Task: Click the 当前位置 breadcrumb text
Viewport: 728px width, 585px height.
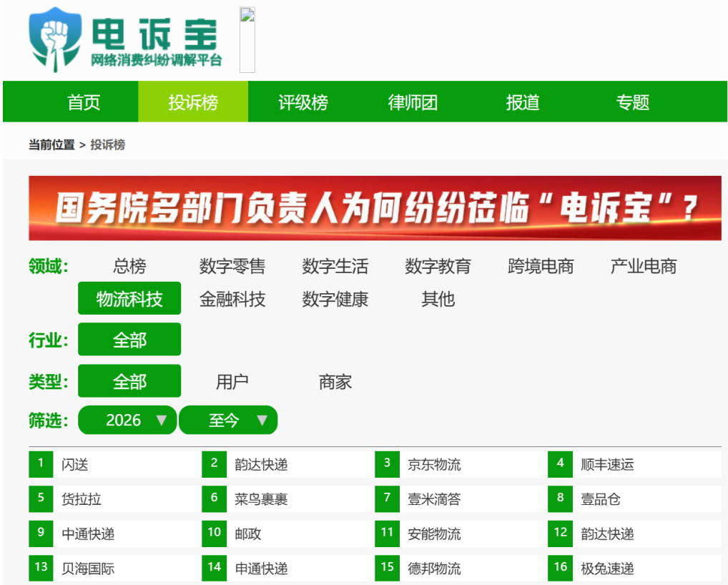Action: pyautogui.click(x=51, y=145)
